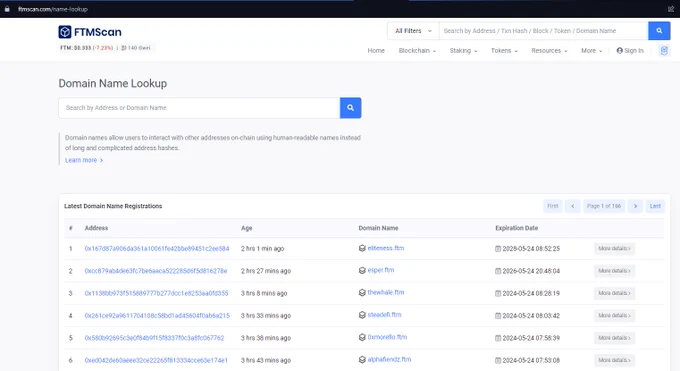Image resolution: width=680 pixels, height=371 pixels.
Task: Click the FTM price text in header
Action: pyautogui.click(x=86, y=48)
